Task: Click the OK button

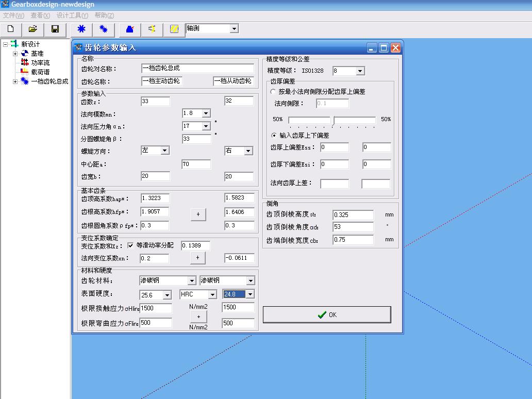Action: pyautogui.click(x=327, y=315)
